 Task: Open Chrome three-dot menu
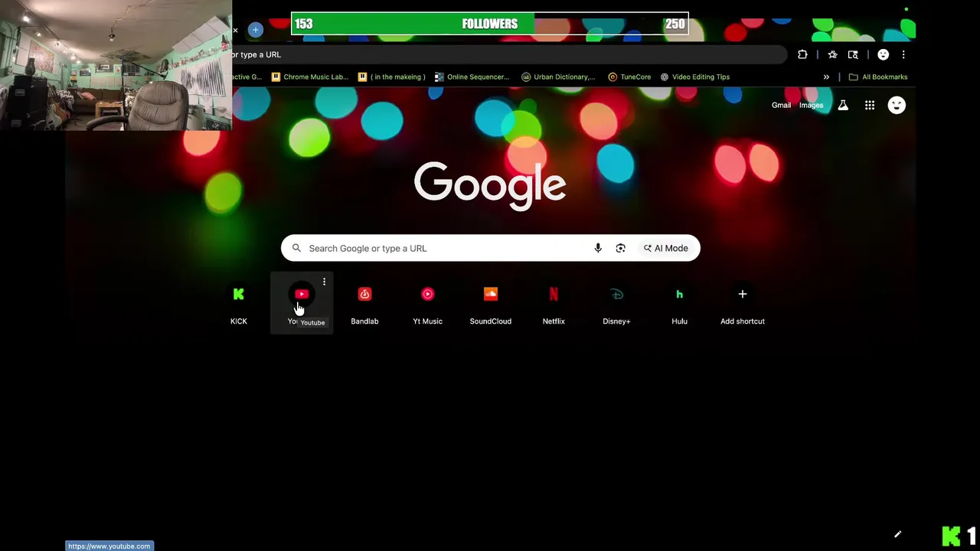pos(903,54)
